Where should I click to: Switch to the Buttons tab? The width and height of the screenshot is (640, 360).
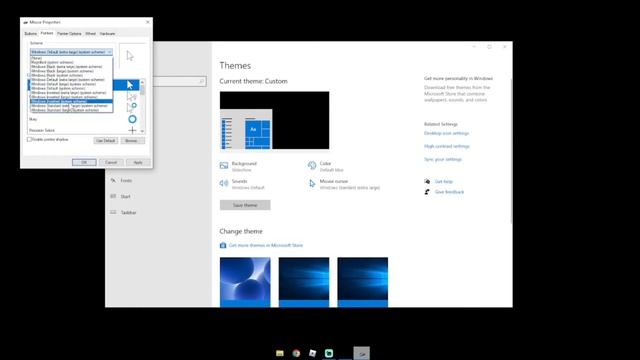point(31,34)
